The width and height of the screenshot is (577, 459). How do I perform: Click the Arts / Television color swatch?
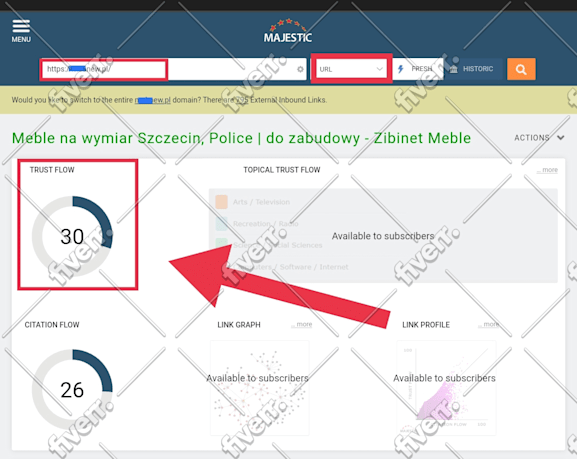222,202
